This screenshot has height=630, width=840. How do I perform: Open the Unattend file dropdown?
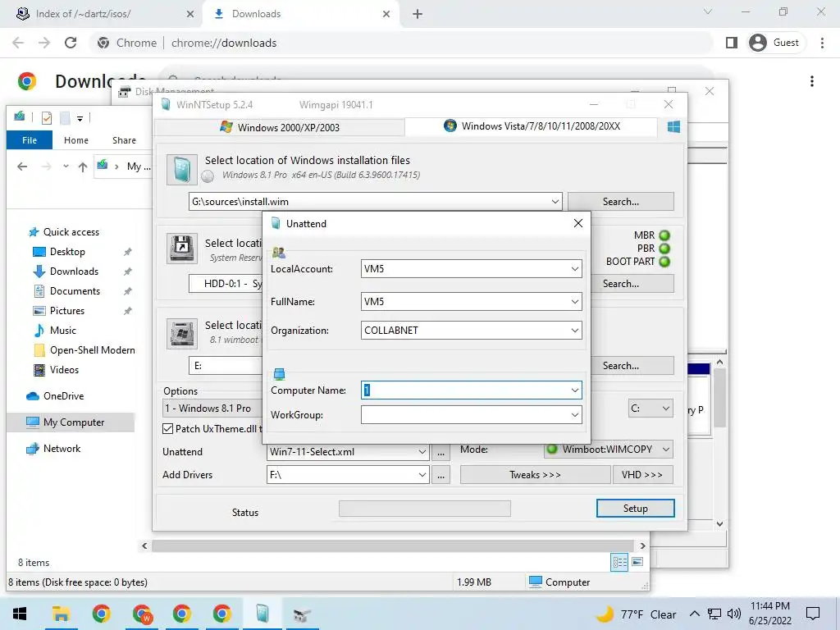[x=422, y=452]
